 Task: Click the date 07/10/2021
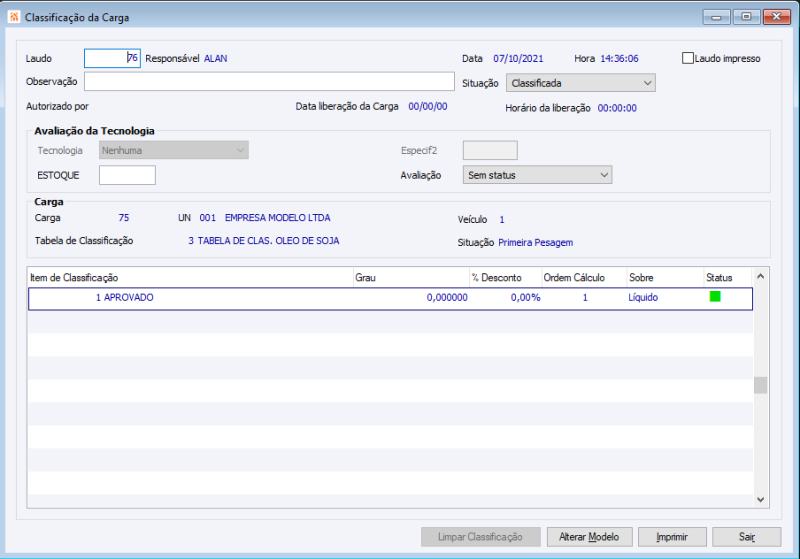518,59
